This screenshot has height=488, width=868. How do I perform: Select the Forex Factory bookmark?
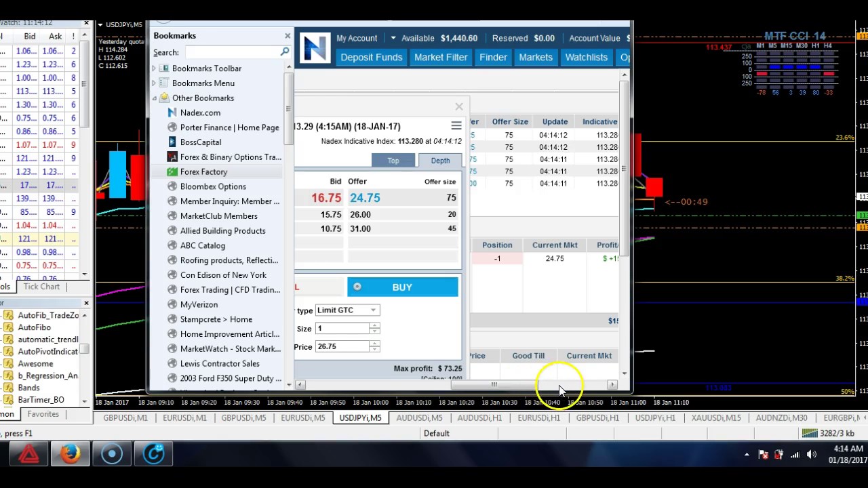[203, 172]
